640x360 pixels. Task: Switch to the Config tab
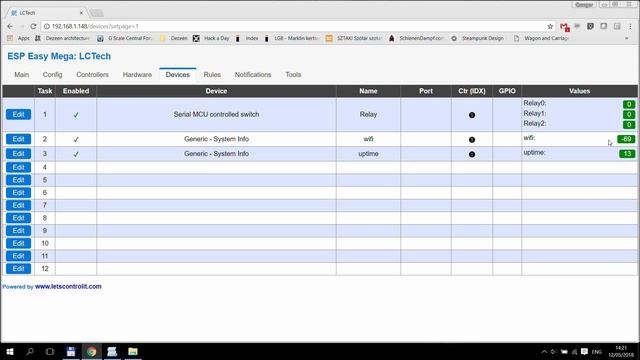[53, 75]
